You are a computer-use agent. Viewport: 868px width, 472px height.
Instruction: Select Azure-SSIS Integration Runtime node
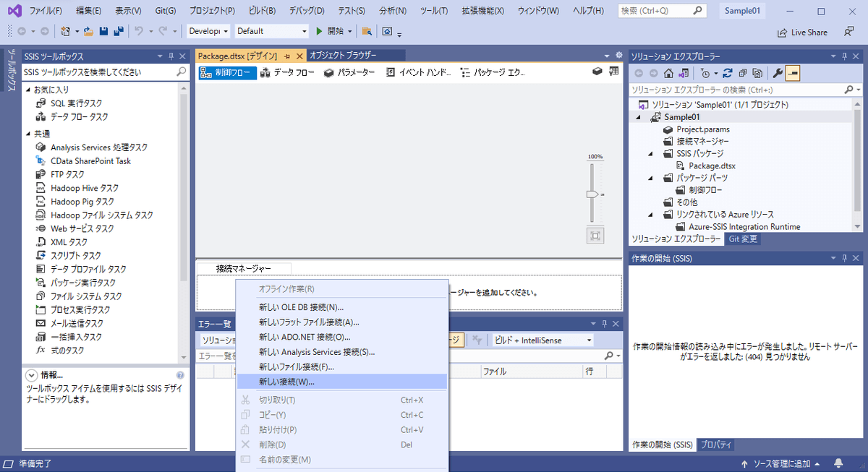(744, 226)
